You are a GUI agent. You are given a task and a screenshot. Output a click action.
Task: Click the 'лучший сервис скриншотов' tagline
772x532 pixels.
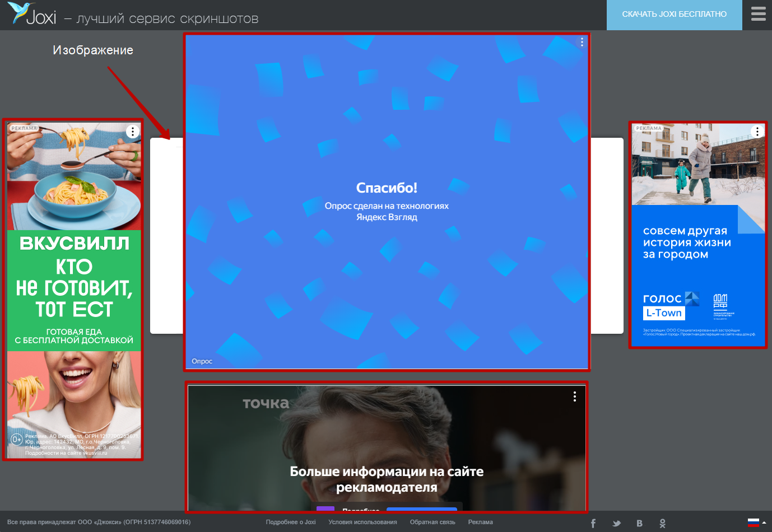(x=168, y=18)
